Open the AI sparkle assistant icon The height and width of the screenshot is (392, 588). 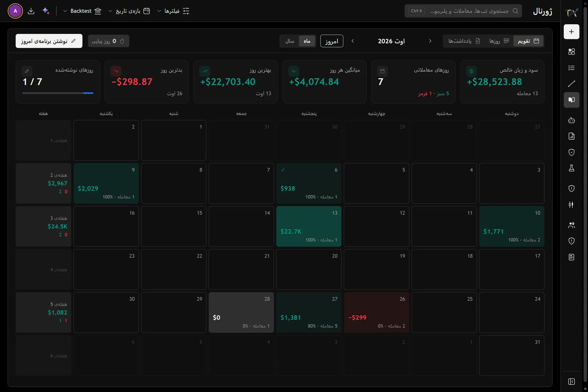pos(46,11)
